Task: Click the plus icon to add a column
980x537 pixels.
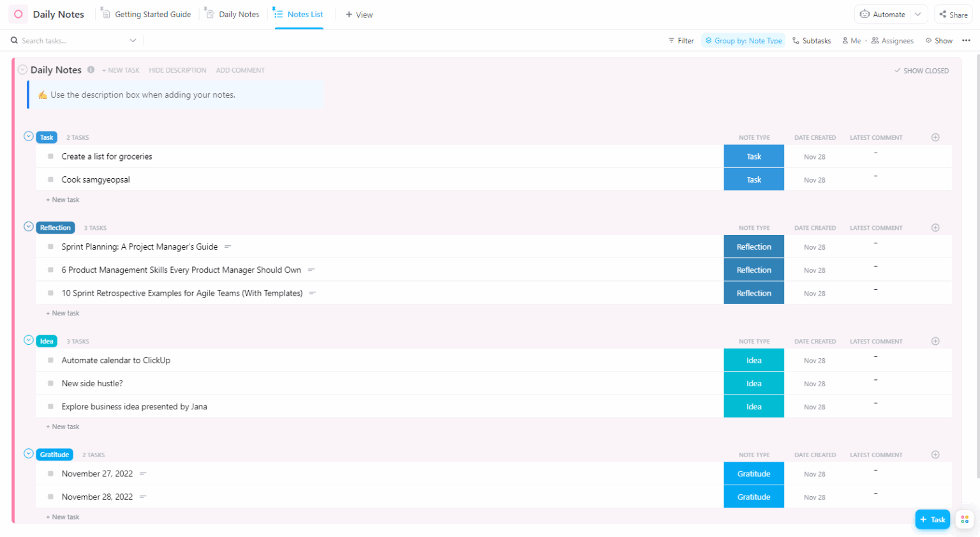Action: point(935,137)
